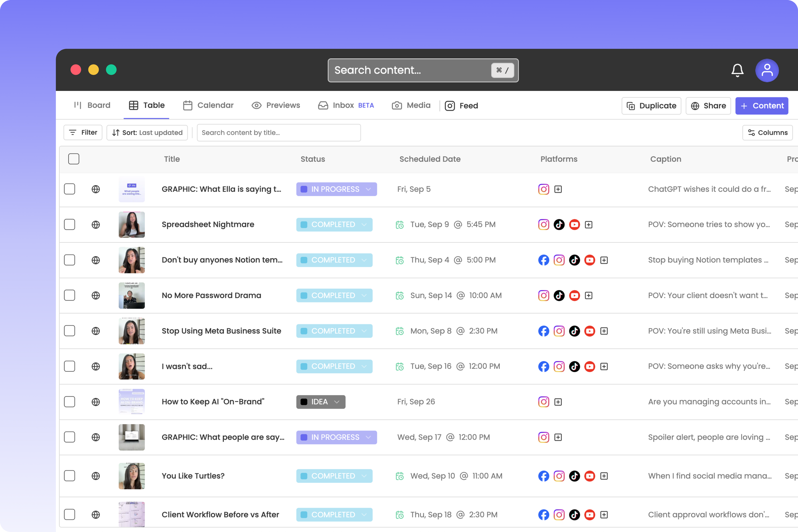Click globe icon beside How to Keep AI On-Brand
This screenshot has width=798, height=532.
click(96, 402)
